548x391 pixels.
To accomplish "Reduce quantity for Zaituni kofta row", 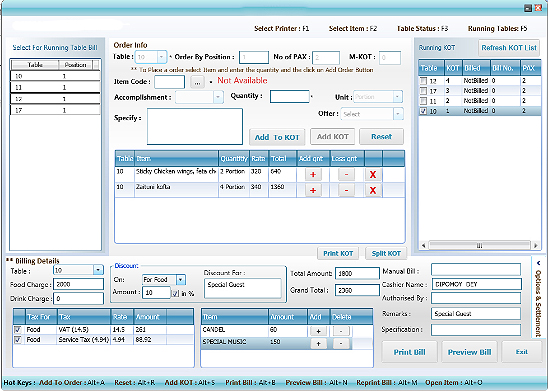I will [x=346, y=190].
